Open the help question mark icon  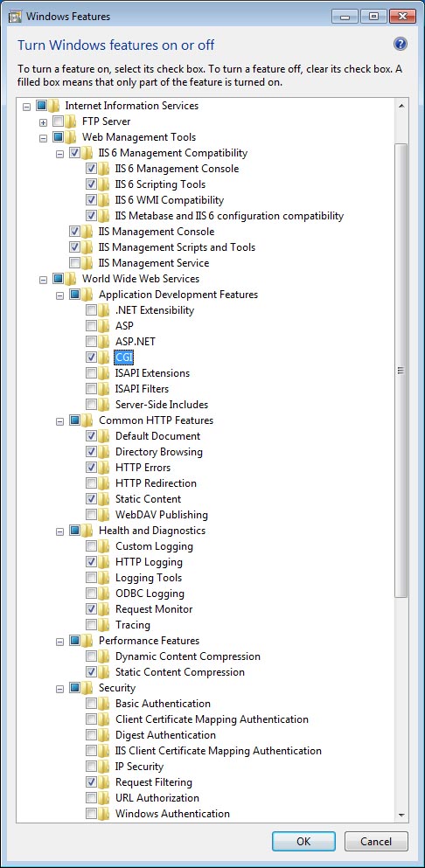pos(401,45)
